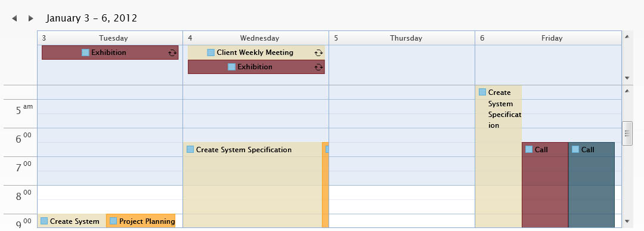
Task: Click time grid scroll down arrow
Action: [x=627, y=221]
